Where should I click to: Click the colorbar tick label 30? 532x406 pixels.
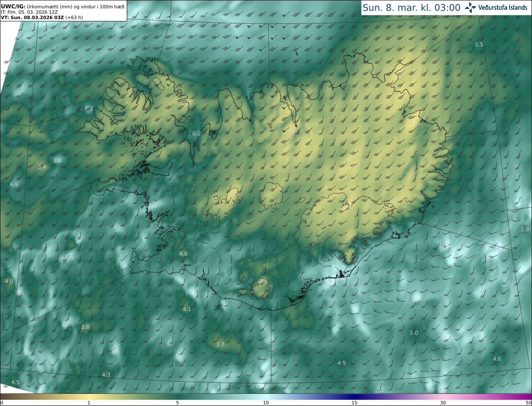[443, 403]
